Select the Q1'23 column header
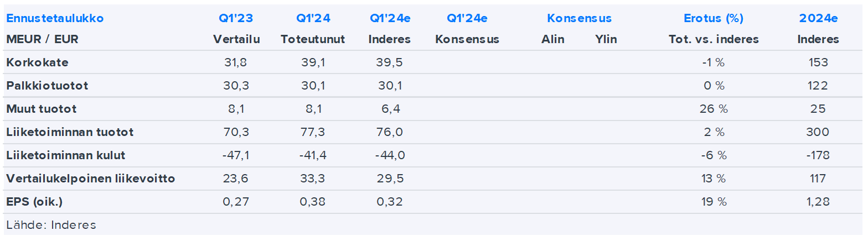This screenshot has width=868, height=241. 236,18
